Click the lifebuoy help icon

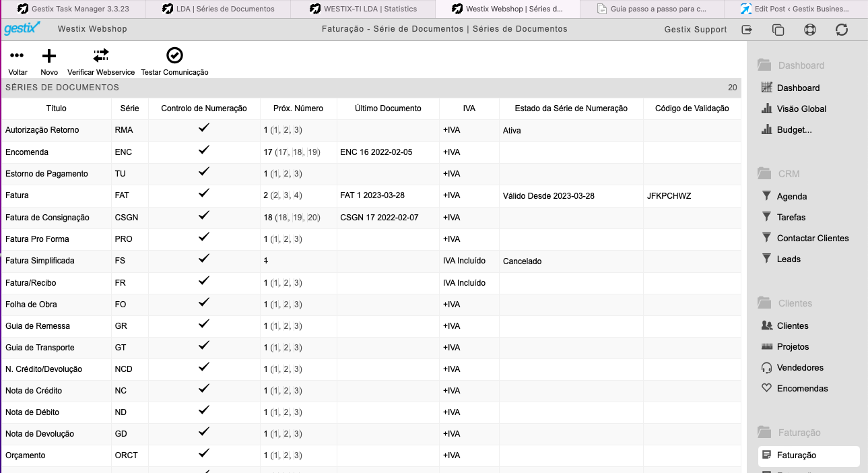pos(810,30)
